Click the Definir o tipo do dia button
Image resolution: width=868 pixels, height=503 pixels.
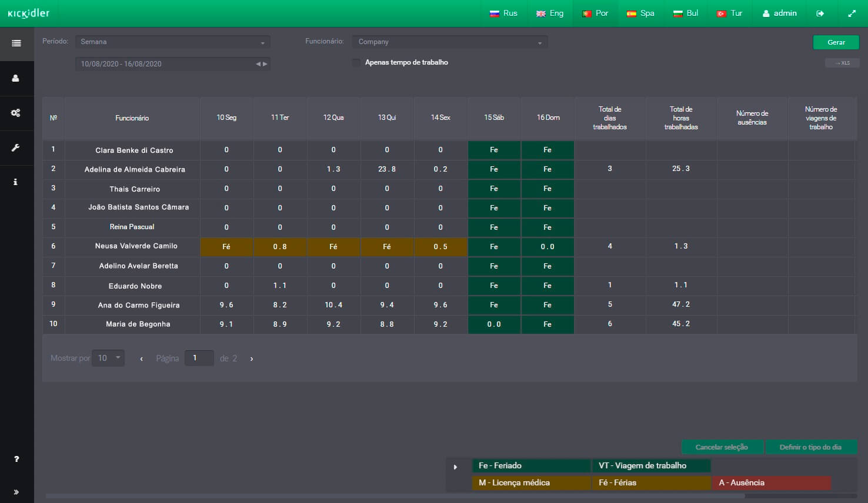pos(810,447)
